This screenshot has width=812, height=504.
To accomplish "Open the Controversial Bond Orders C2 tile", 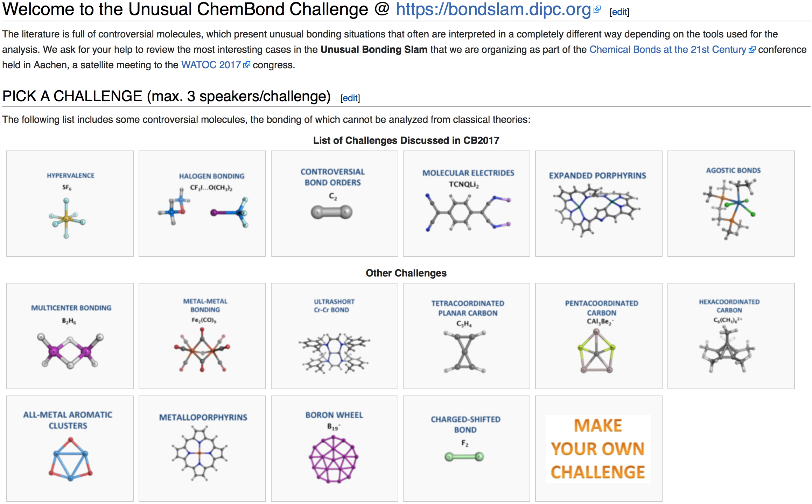I will (334, 204).
